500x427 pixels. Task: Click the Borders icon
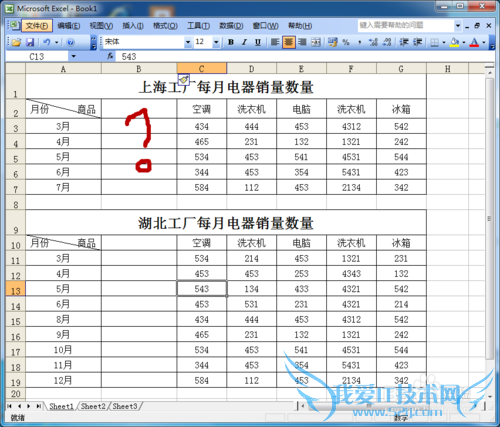click(434, 42)
